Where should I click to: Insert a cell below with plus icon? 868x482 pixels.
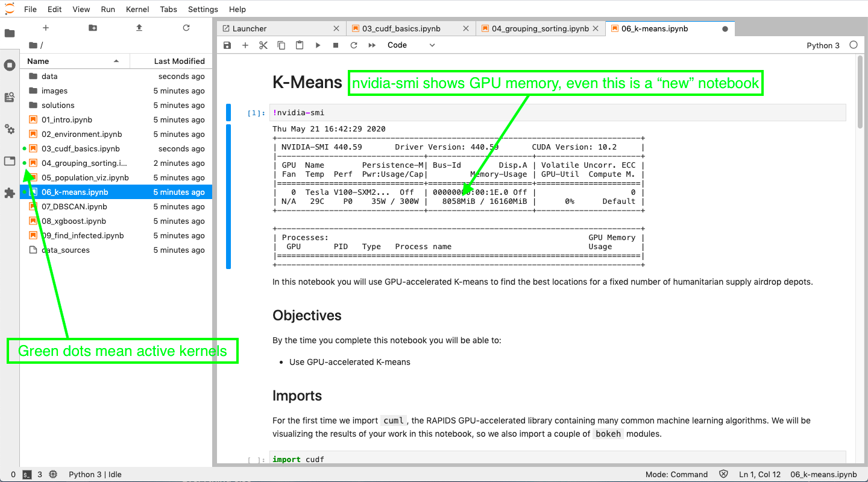click(x=245, y=45)
